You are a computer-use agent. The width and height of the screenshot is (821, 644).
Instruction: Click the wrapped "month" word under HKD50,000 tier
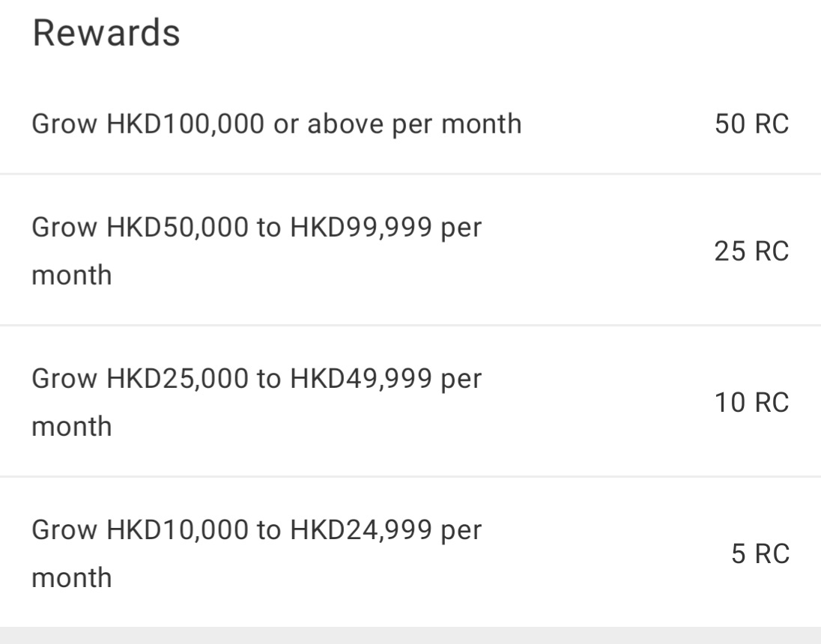click(72, 276)
